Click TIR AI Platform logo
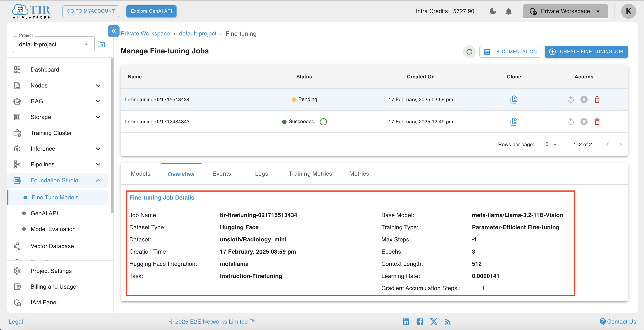Image resolution: width=644 pixels, height=330 pixels. coord(31,11)
